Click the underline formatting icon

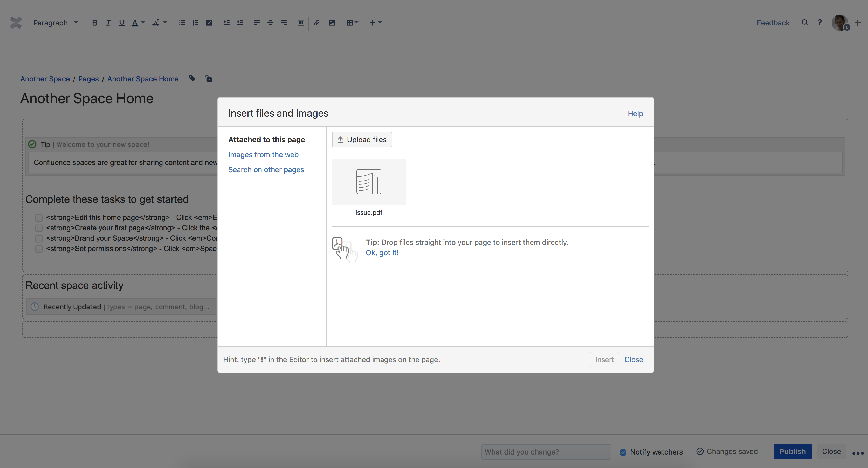coord(122,23)
